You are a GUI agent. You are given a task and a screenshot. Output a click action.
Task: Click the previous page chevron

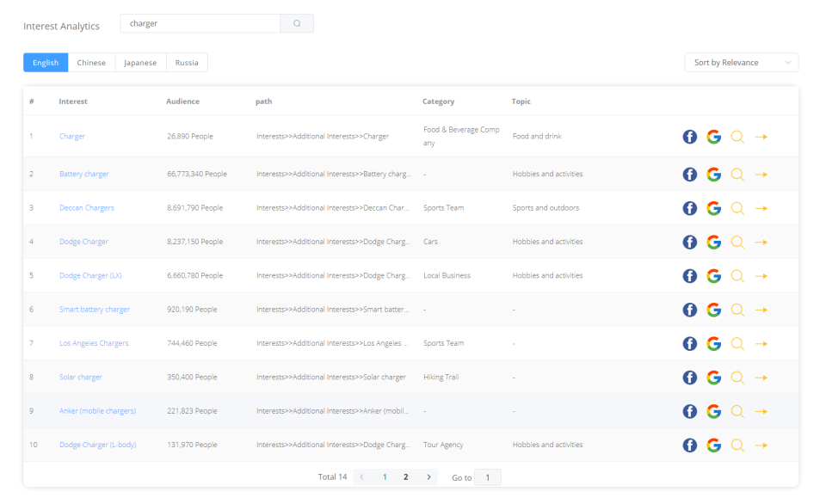point(361,477)
